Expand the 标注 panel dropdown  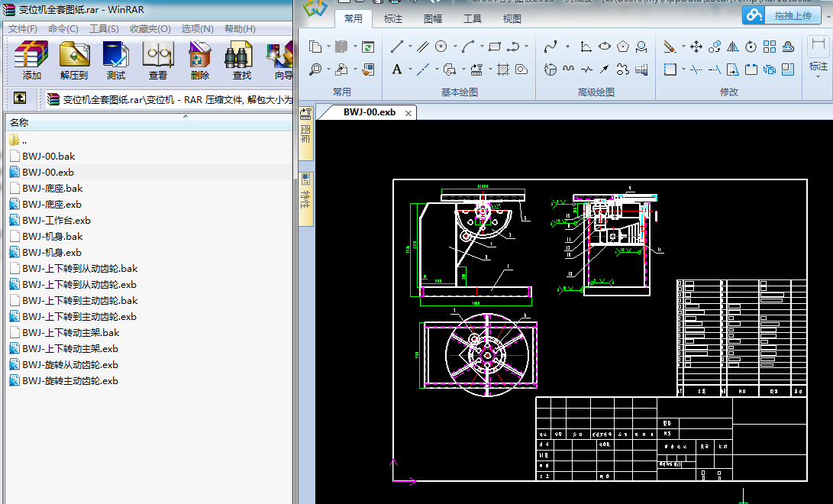818,77
